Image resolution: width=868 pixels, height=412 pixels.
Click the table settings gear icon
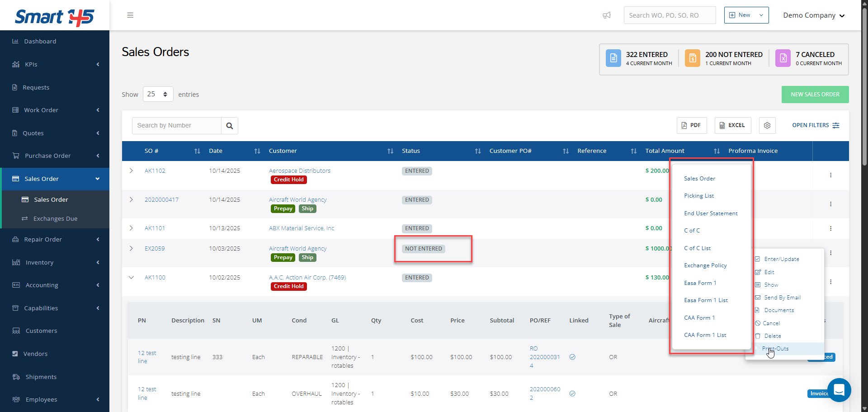(767, 125)
